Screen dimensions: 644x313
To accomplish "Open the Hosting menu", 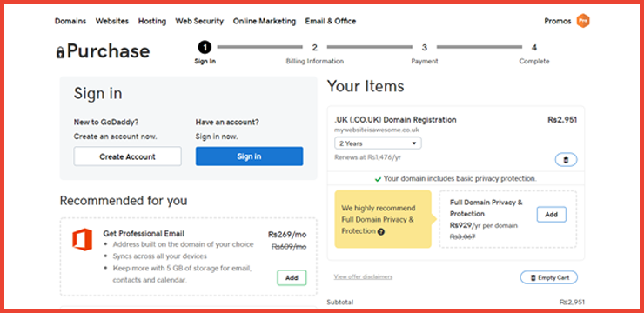I will (x=152, y=22).
